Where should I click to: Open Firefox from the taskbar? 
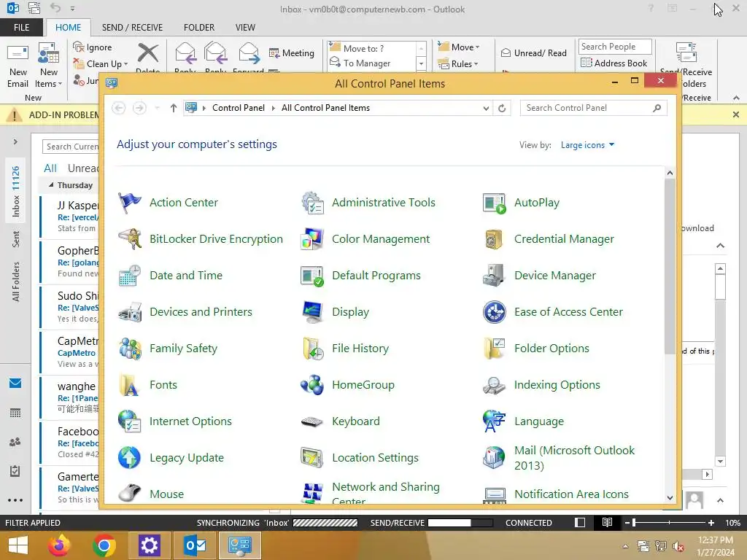tap(59, 545)
